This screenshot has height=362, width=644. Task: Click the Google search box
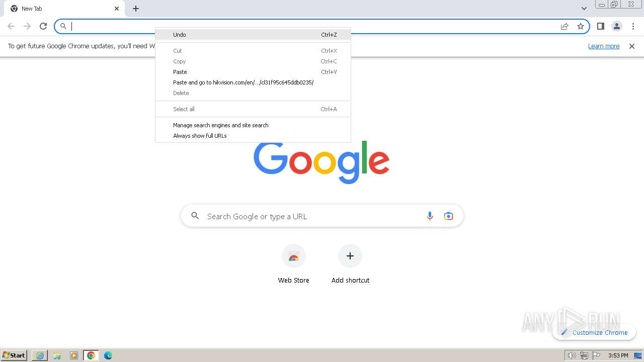pyautogui.click(x=322, y=216)
